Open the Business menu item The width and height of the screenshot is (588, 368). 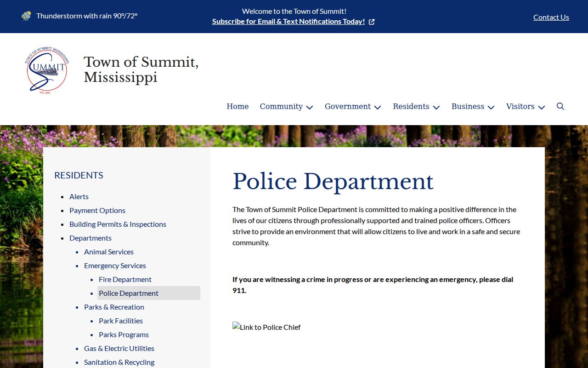pyautogui.click(x=468, y=106)
